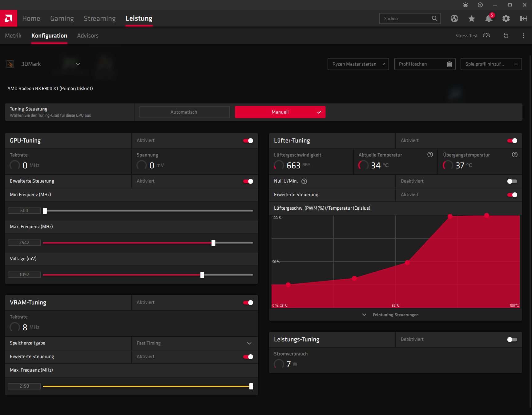The image size is (532, 415).
Task: Select Manuell tuning mode
Action: (280, 112)
